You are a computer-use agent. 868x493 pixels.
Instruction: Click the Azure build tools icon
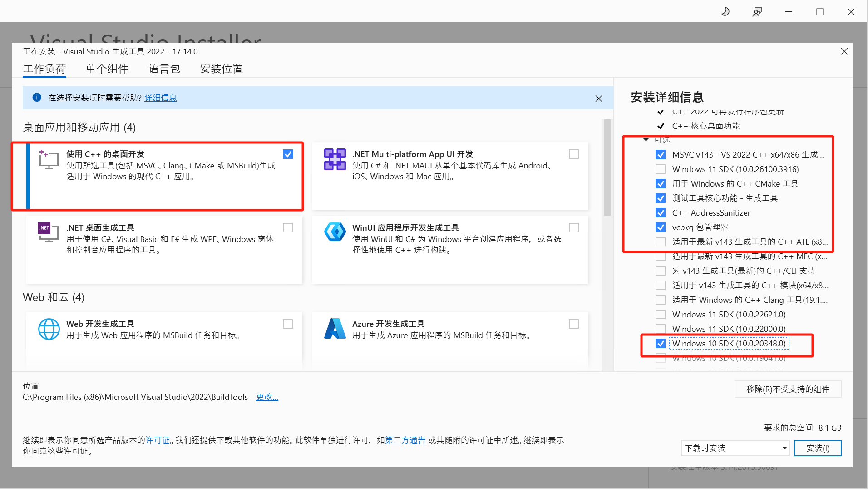pyautogui.click(x=335, y=329)
